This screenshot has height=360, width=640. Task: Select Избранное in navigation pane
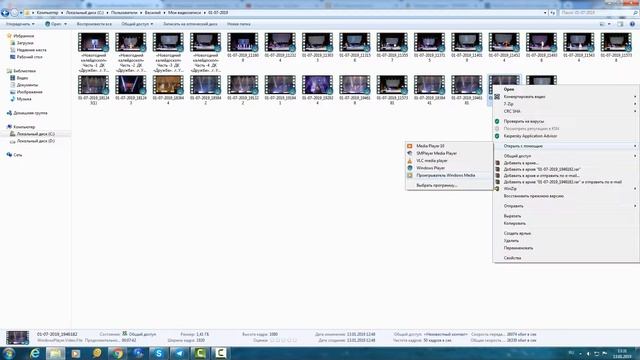24,36
